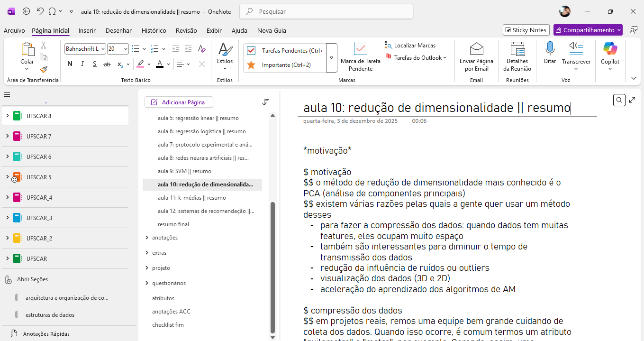The image size is (644, 341).
Task: Open the Compartilhamento button
Action: pos(588,30)
